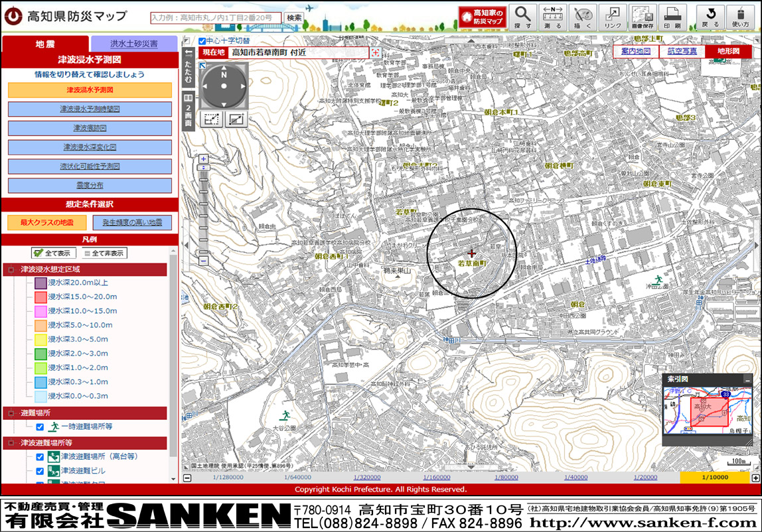This screenshot has height=532, width=762.
Task: Select the dashed rectangle zoom tool
Action: click(x=211, y=119)
